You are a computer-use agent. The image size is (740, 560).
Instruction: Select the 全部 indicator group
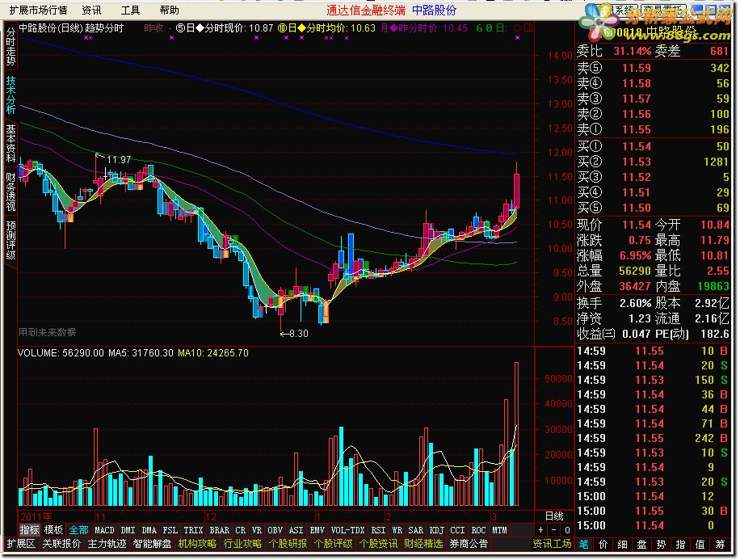tap(79, 530)
